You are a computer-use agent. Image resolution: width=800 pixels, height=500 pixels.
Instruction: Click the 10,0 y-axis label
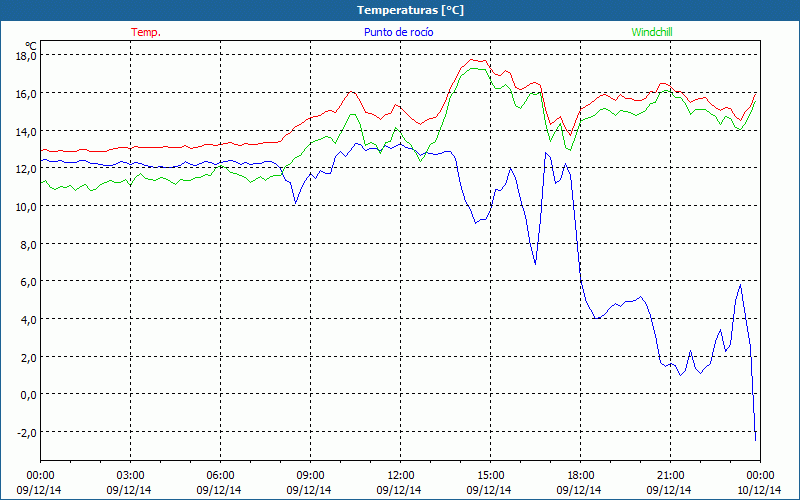(26, 207)
